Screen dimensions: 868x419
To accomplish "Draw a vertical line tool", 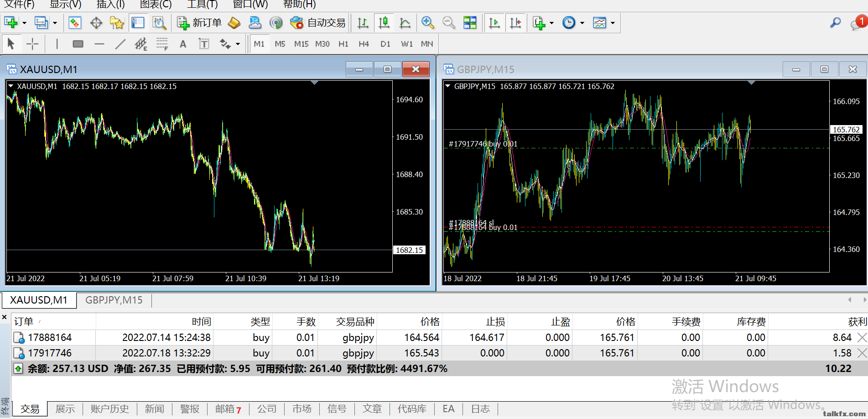I will [x=57, y=44].
